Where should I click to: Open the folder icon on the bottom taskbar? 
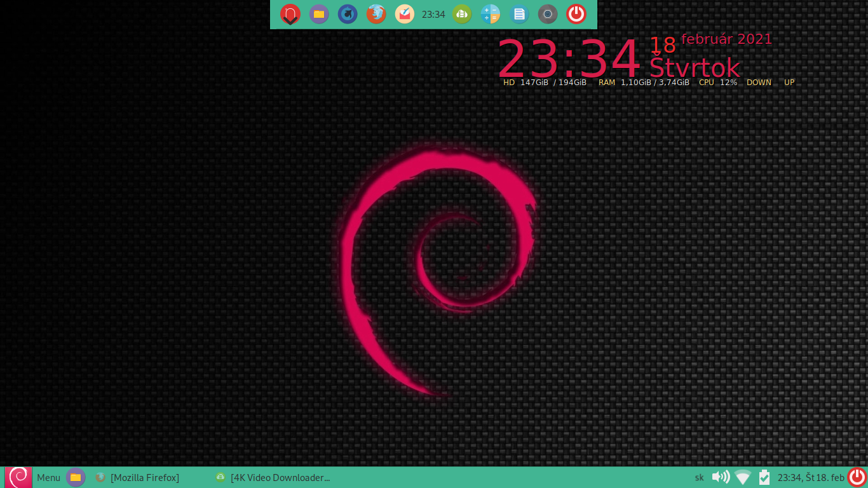[76, 477]
